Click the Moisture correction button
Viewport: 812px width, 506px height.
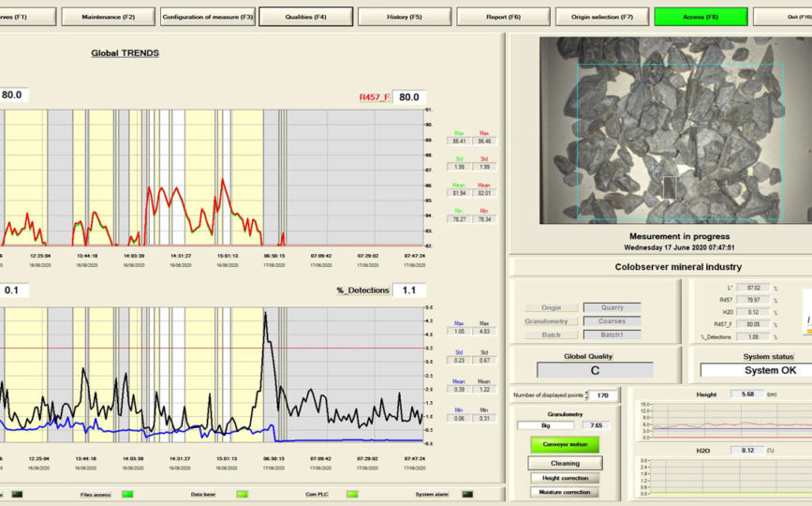pyautogui.click(x=565, y=492)
